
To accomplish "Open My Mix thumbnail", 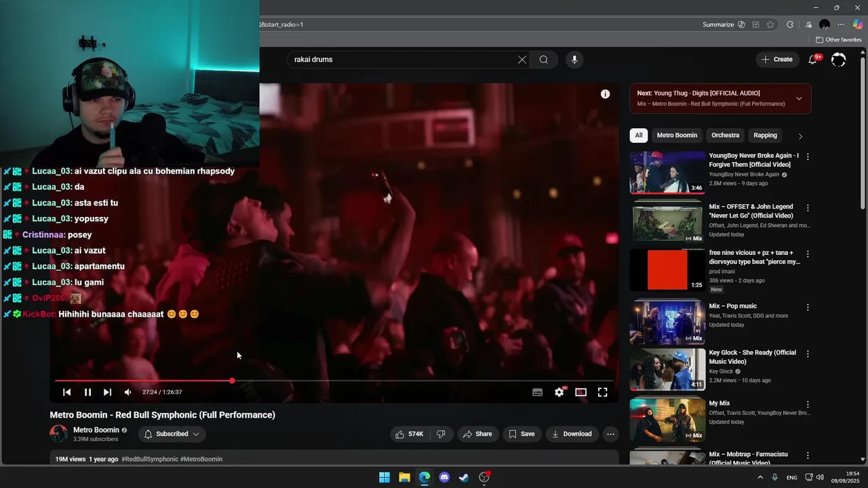I will tap(667, 420).
